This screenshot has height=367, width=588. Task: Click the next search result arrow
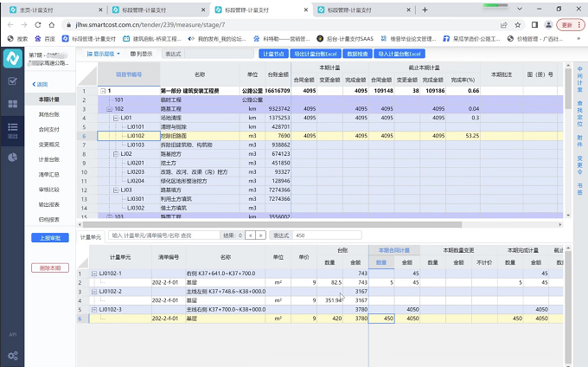(x=259, y=235)
